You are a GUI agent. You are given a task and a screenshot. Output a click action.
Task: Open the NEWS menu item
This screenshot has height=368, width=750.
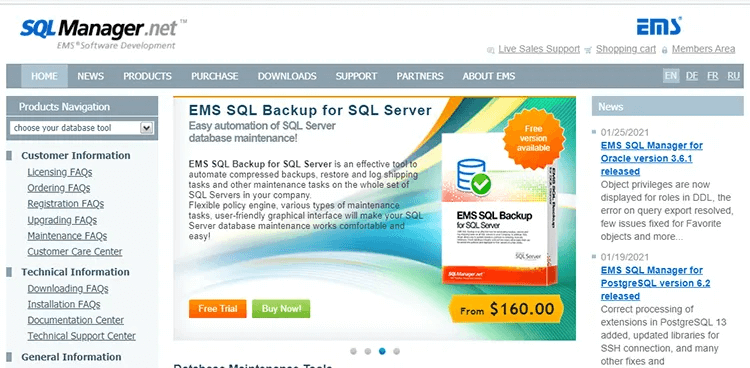pos(90,76)
